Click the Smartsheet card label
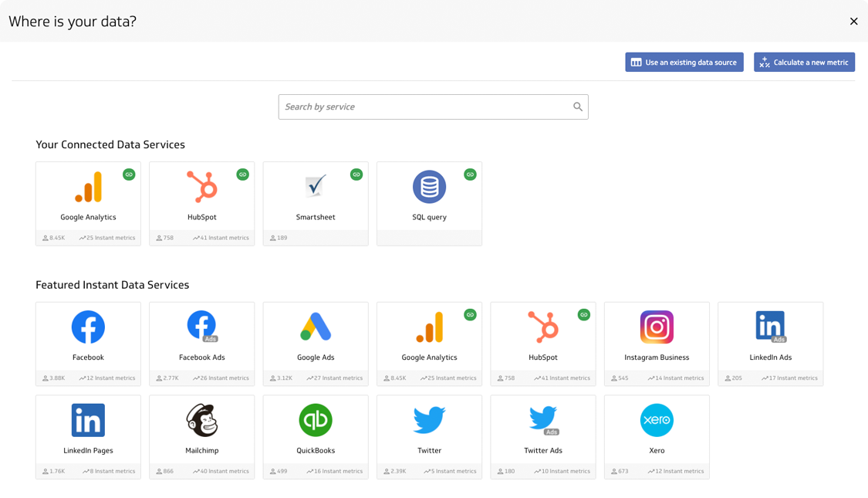The height and width of the screenshot is (498, 868). [316, 217]
